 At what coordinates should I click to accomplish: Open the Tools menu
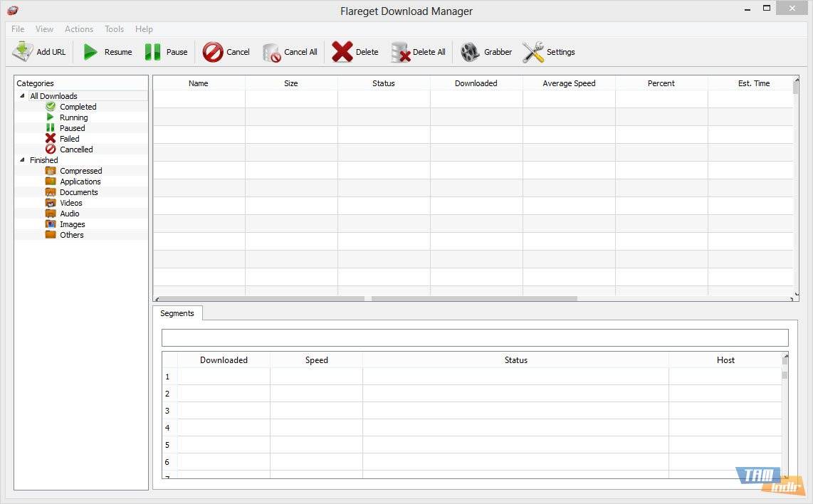[114, 29]
